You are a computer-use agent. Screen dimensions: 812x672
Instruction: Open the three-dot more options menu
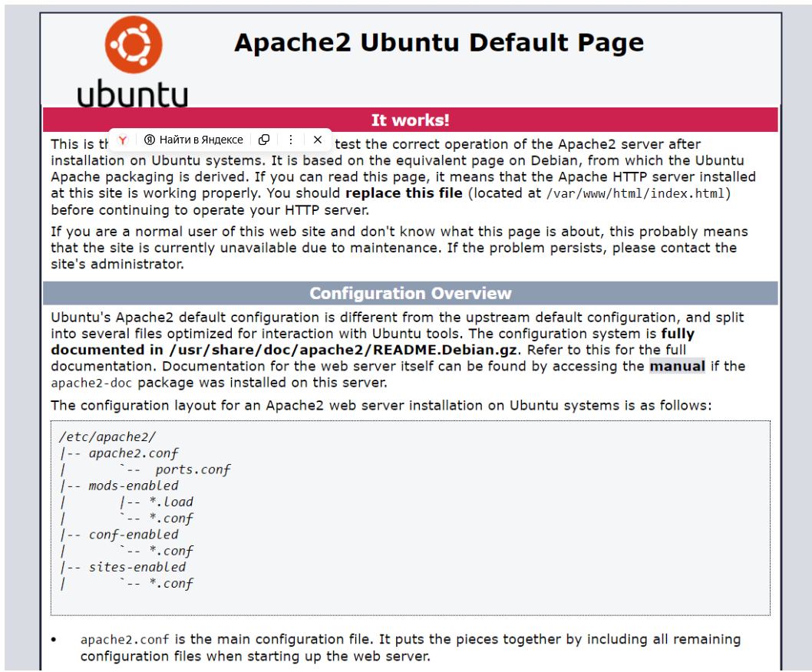coord(291,140)
